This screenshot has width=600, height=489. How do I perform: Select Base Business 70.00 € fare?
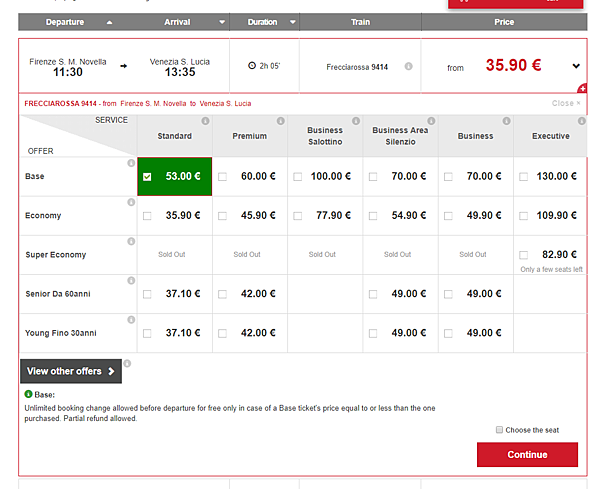click(x=448, y=177)
